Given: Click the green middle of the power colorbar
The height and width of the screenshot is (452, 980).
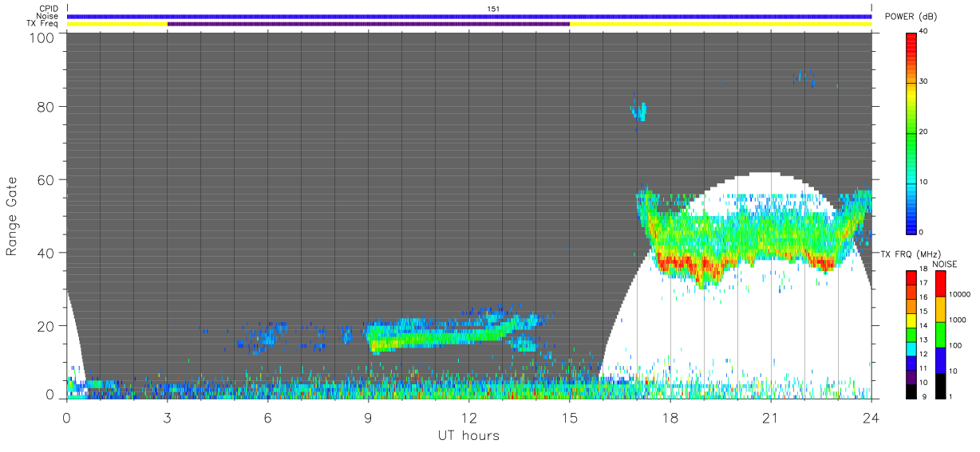Looking at the screenshot, I should 911,132.
